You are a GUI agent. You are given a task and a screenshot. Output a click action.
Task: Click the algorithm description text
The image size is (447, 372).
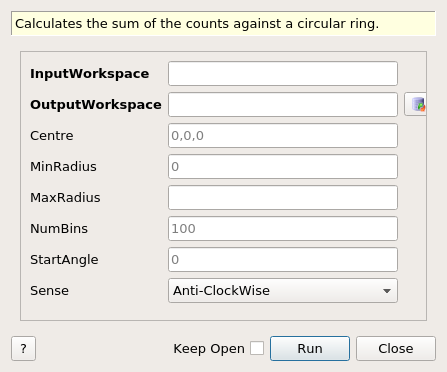(x=197, y=24)
